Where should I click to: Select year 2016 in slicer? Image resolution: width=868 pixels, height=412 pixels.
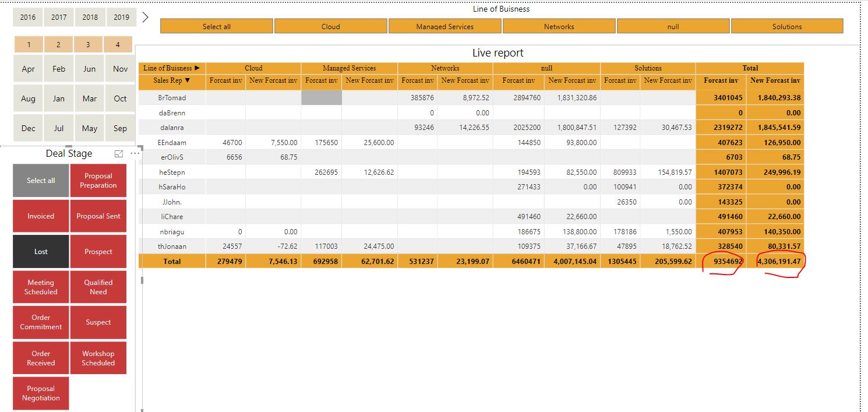pos(28,17)
